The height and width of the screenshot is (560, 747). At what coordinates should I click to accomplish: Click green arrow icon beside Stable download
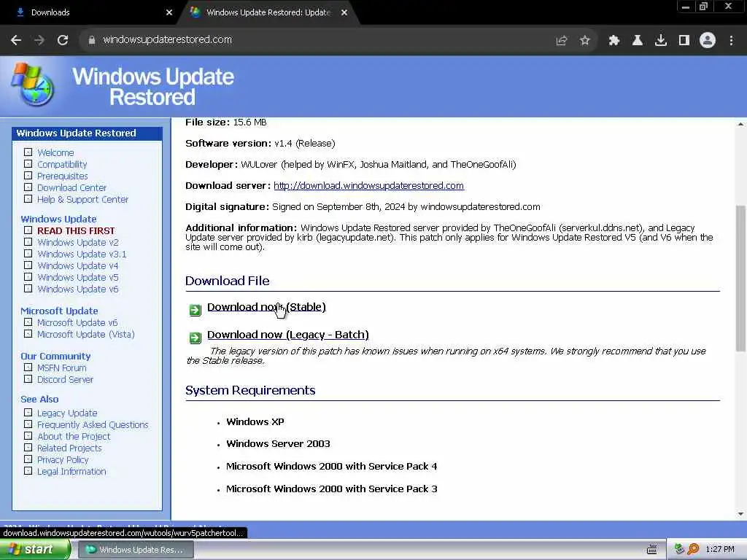[x=195, y=310]
